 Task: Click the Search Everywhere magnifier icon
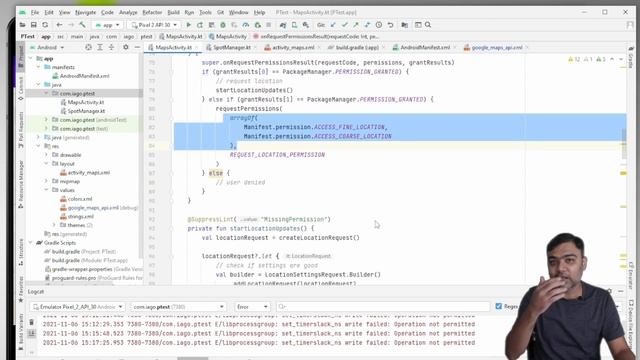click(428, 25)
